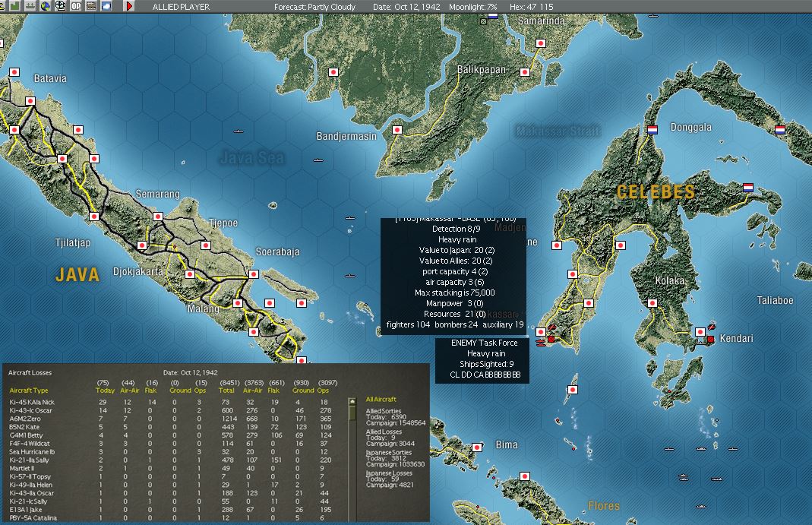
Task: Select the Samarinda base flag marker
Action: (x=541, y=43)
